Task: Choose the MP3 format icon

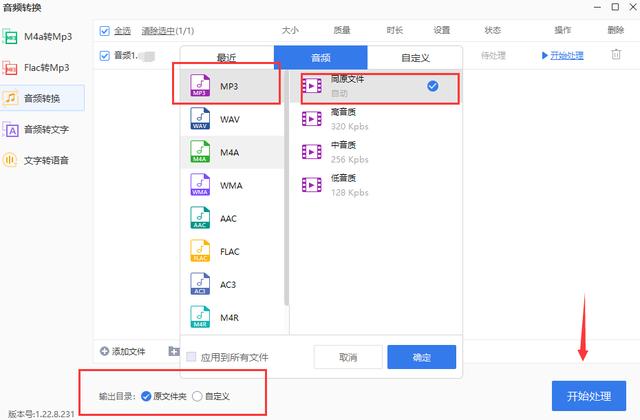Action: [x=200, y=85]
